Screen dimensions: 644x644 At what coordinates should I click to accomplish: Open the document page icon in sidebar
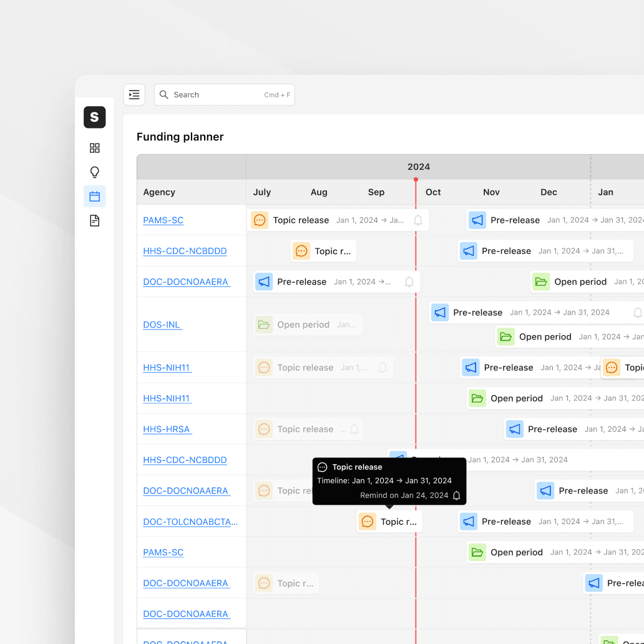coord(94,220)
